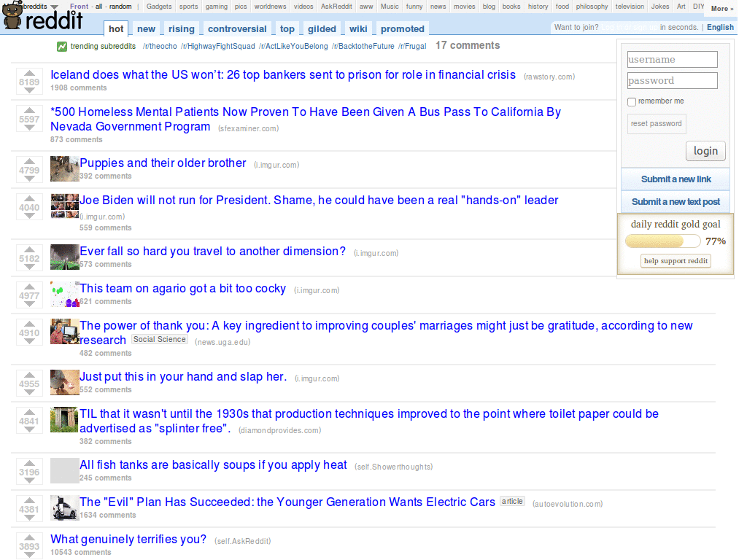Click the article flair tag
The image size is (747, 560).
(x=512, y=502)
